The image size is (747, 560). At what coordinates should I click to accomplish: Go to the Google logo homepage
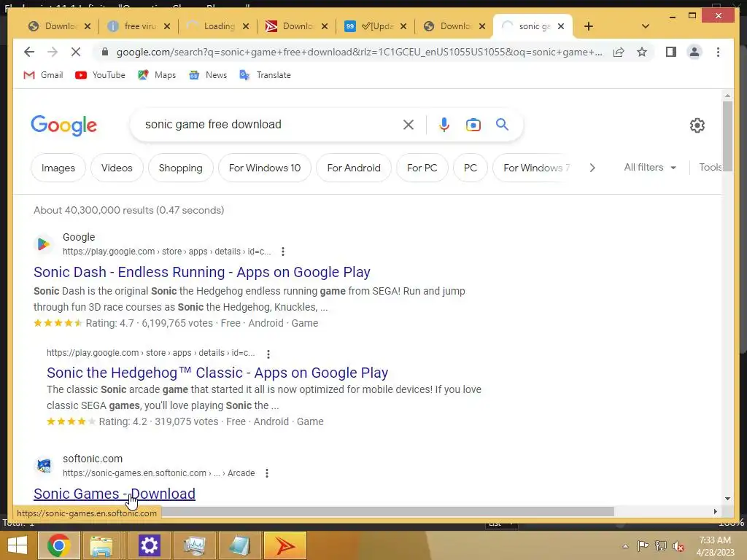(64, 125)
